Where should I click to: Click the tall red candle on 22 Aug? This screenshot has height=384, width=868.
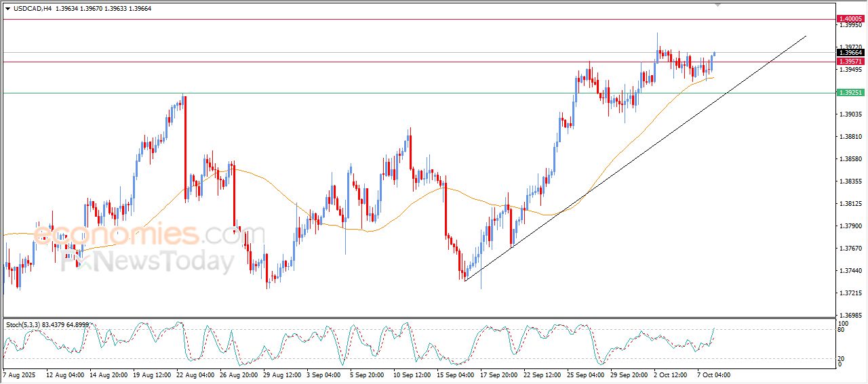click(185, 146)
